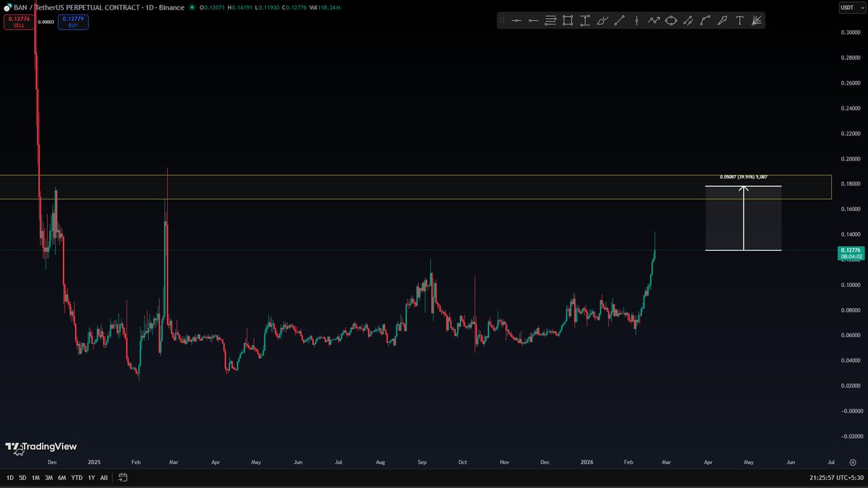Click the 0.20000 price axis label
Screen dimensions: 868x488
pyautogui.click(x=849, y=159)
